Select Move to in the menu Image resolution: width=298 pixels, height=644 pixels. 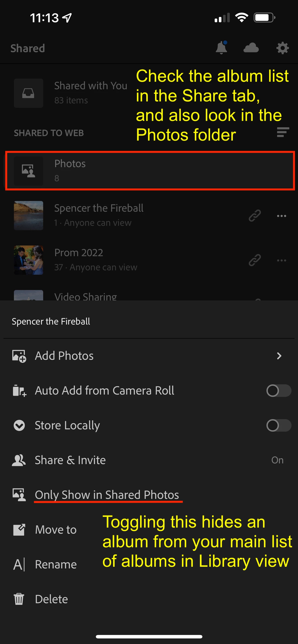pos(55,529)
